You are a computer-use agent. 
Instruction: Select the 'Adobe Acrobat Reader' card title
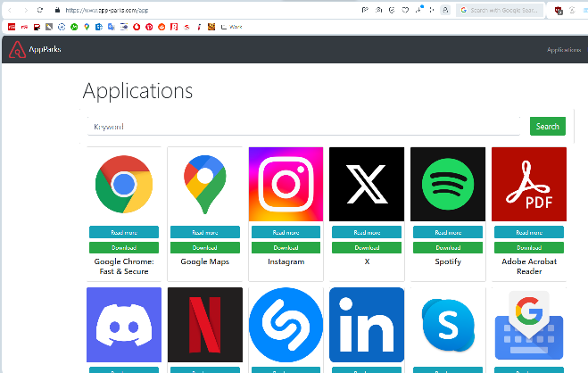point(529,266)
